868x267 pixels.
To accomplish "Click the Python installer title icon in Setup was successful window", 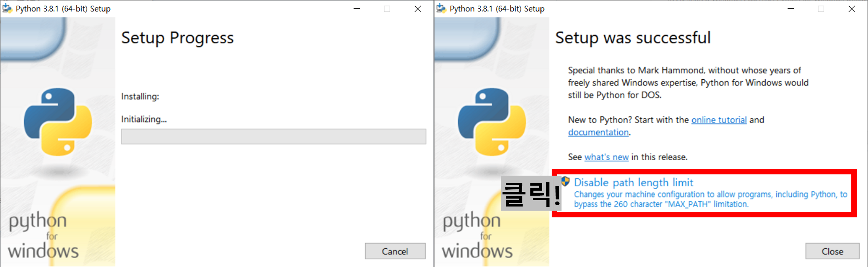I will tap(441, 8).
